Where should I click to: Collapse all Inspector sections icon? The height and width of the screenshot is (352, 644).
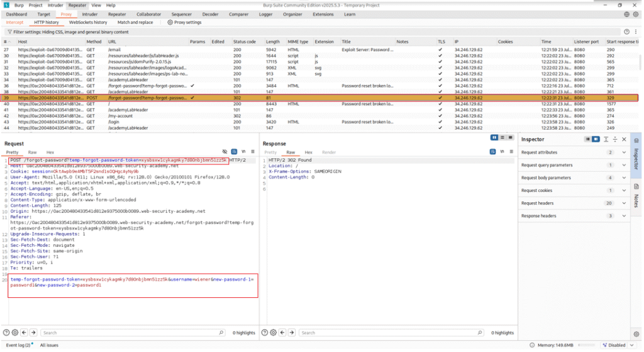[615, 139]
